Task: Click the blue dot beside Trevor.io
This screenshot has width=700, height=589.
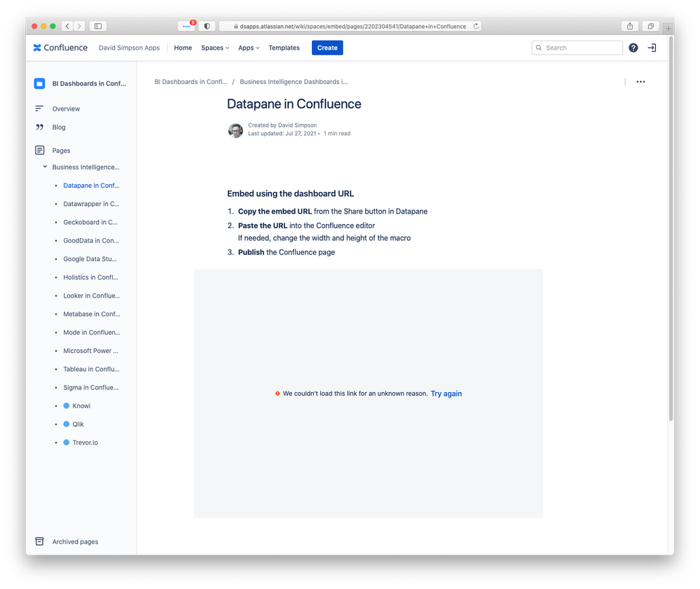Action: [x=67, y=442]
